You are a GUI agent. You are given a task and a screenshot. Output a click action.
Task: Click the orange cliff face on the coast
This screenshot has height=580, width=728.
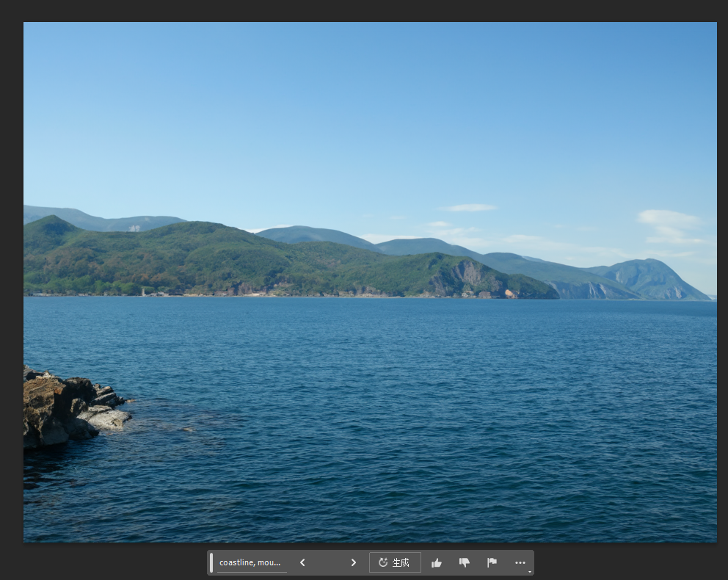coord(510,294)
